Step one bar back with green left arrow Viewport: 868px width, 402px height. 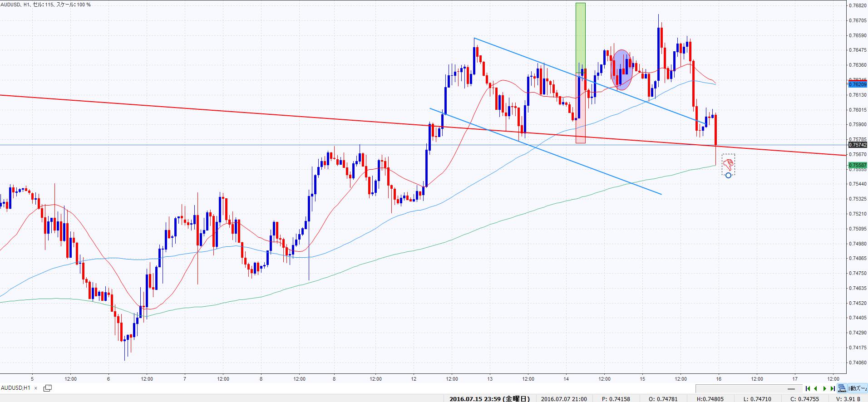[x=816, y=388]
